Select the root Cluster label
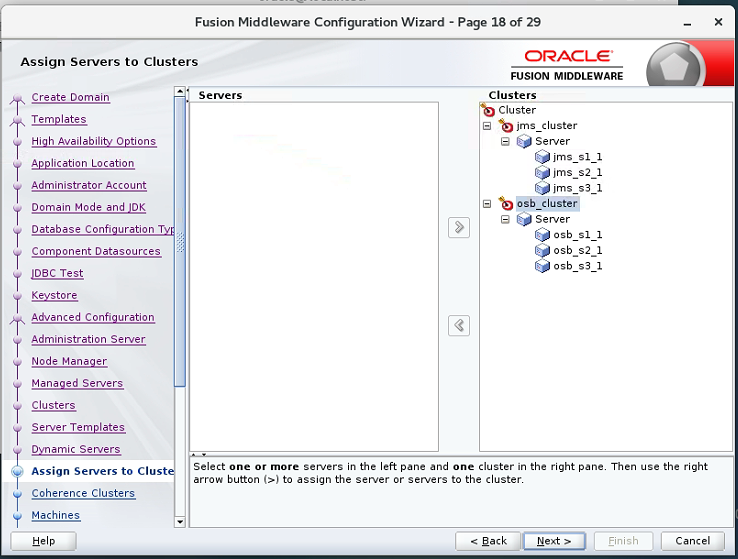This screenshot has height=559, width=738. point(517,110)
